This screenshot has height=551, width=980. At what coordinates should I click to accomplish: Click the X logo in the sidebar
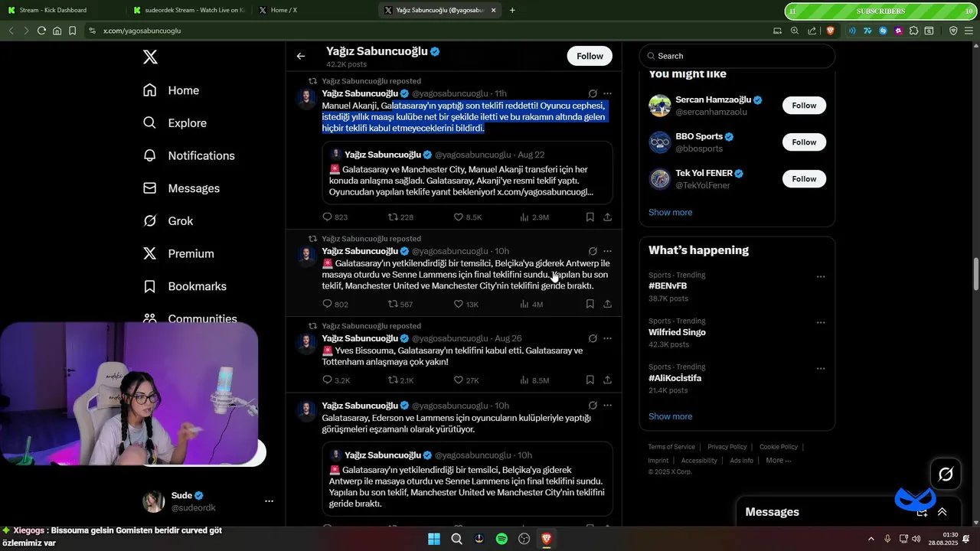pos(151,57)
